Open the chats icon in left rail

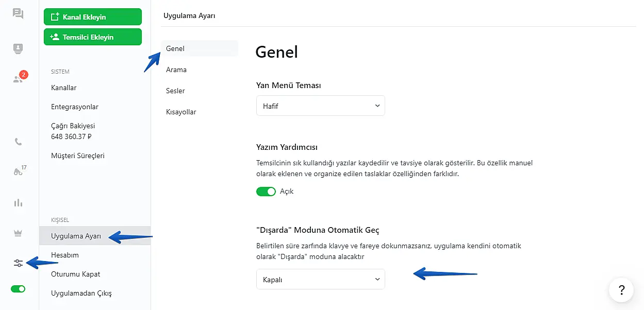(18, 14)
